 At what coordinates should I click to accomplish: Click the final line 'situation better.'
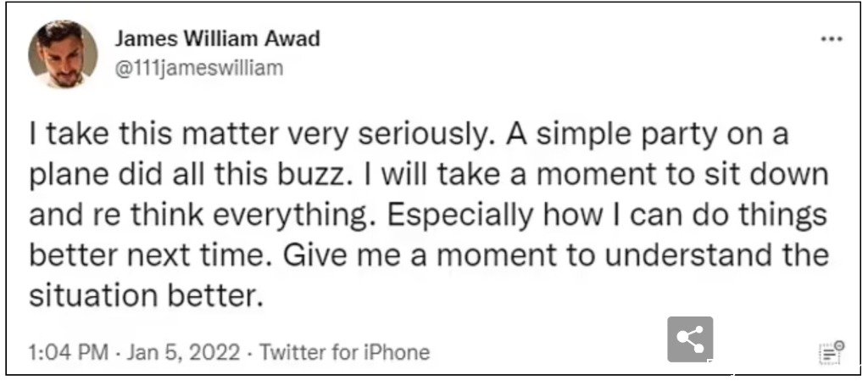coord(144,295)
